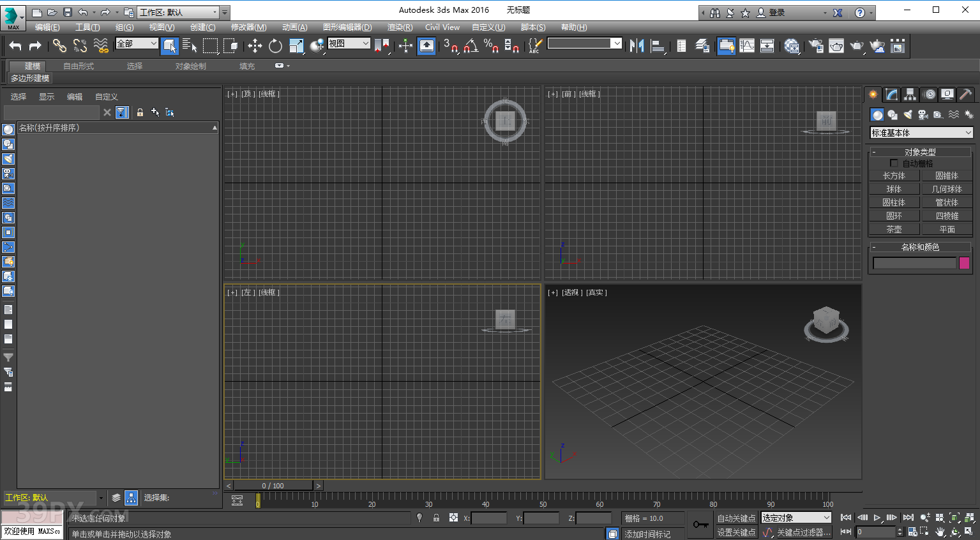
Task: Select Cameras category in Create panel
Action: pyautogui.click(x=923, y=115)
